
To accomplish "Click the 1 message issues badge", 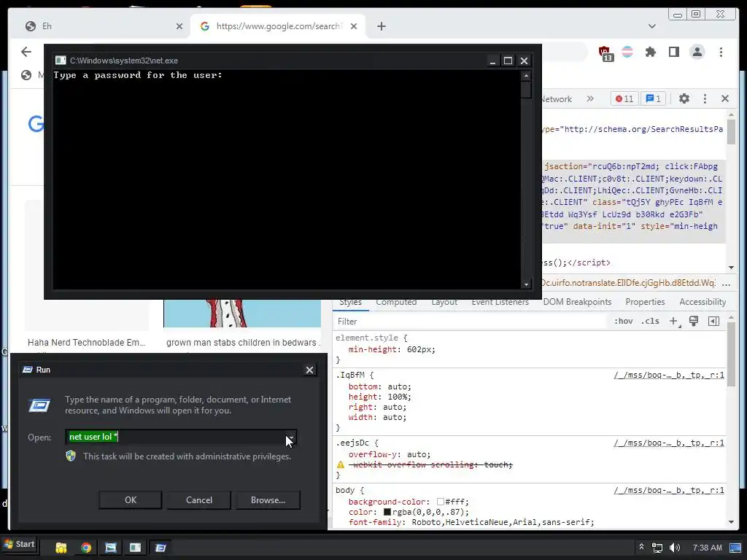I will 653,98.
